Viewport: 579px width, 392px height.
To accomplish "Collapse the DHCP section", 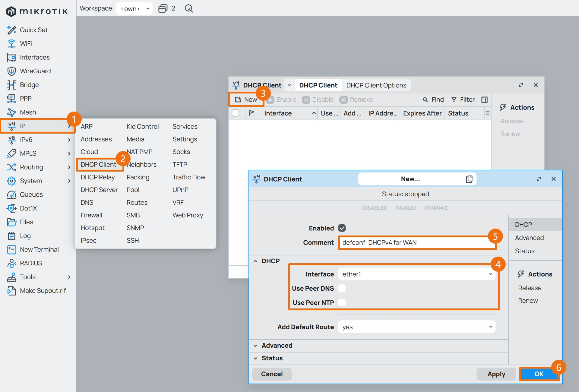I will coord(255,261).
